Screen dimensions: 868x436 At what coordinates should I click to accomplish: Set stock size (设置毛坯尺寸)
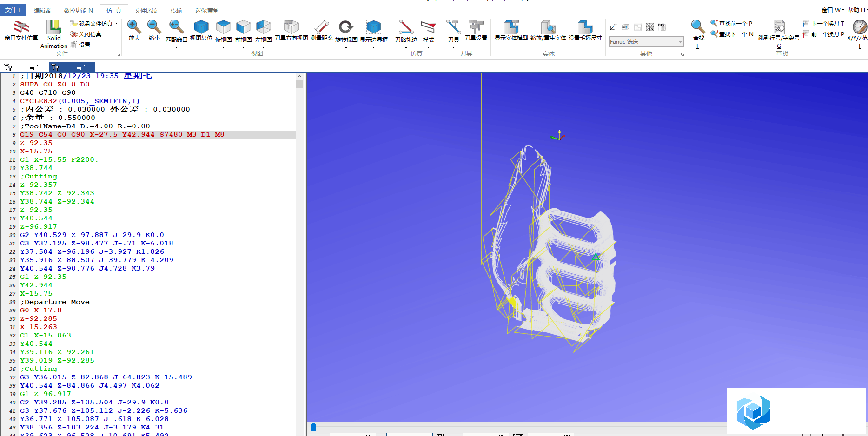(x=585, y=31)
